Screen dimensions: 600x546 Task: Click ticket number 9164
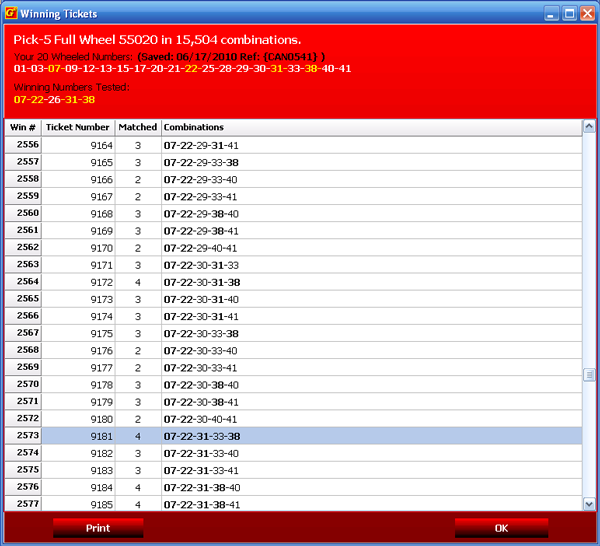(x=101, y=146)
